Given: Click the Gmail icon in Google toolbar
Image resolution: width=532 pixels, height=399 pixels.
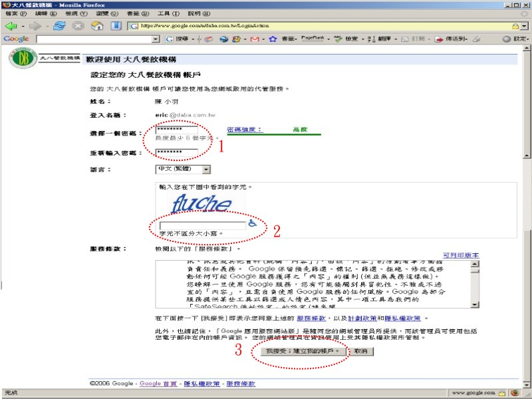Looking at the screenshot, I should pos(255,39).
